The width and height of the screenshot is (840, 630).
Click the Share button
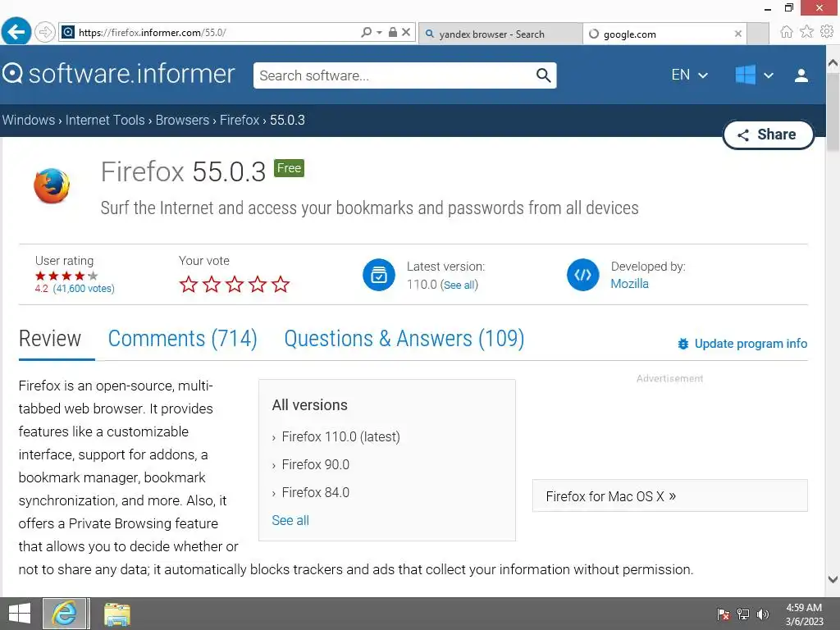tap(768, 135)
